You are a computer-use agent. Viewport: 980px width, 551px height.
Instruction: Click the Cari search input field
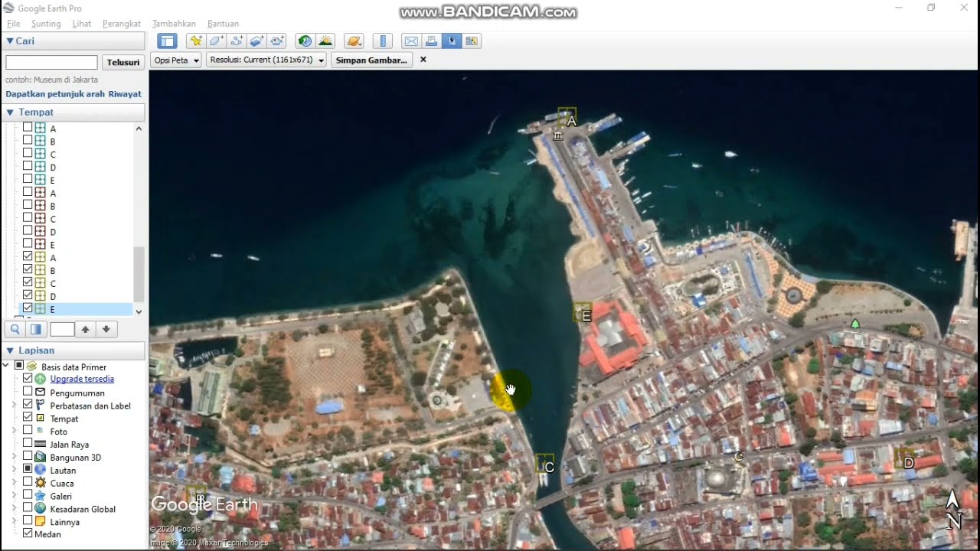tap(51, 63)
